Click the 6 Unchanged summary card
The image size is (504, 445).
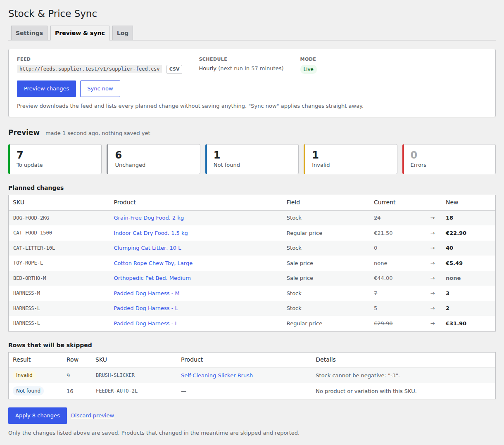point(153,159)
